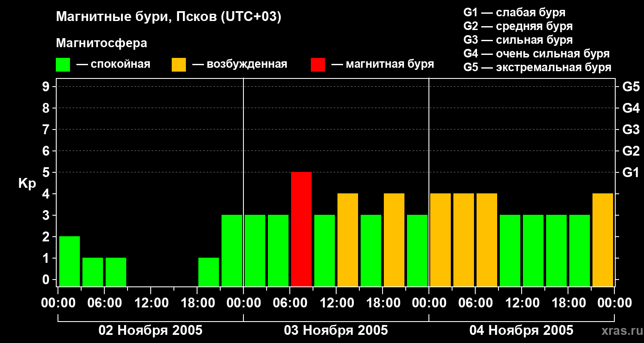Click the G1 tick label on right axis

pyautogui.click(x=631, y=172)
